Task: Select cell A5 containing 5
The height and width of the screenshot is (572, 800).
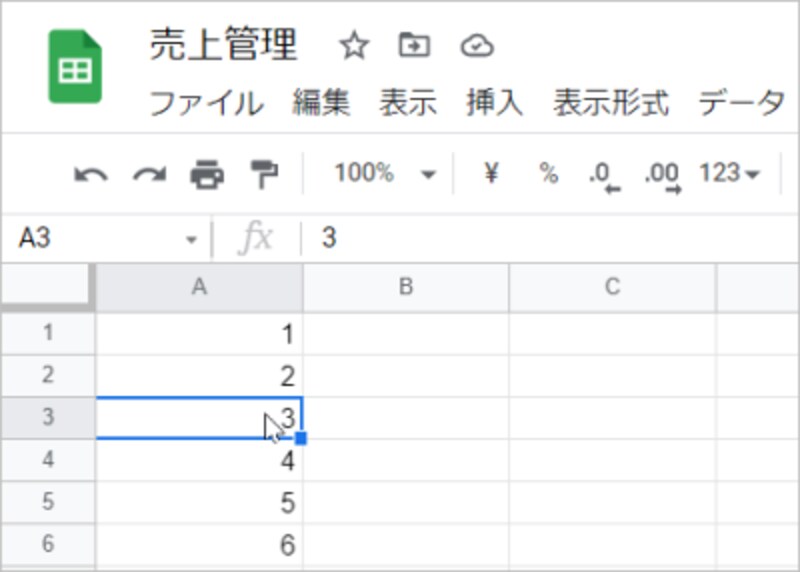Action: pos(199,503)
